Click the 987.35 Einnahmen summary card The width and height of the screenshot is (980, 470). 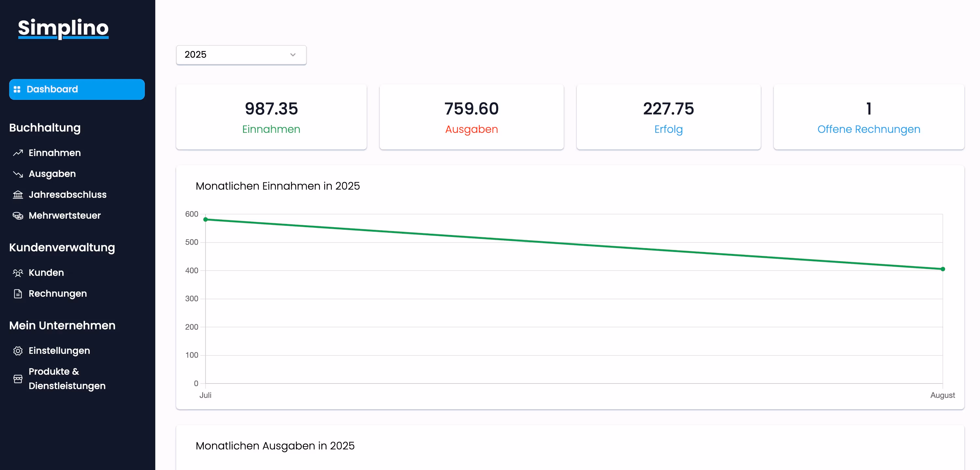pos(271,117)
